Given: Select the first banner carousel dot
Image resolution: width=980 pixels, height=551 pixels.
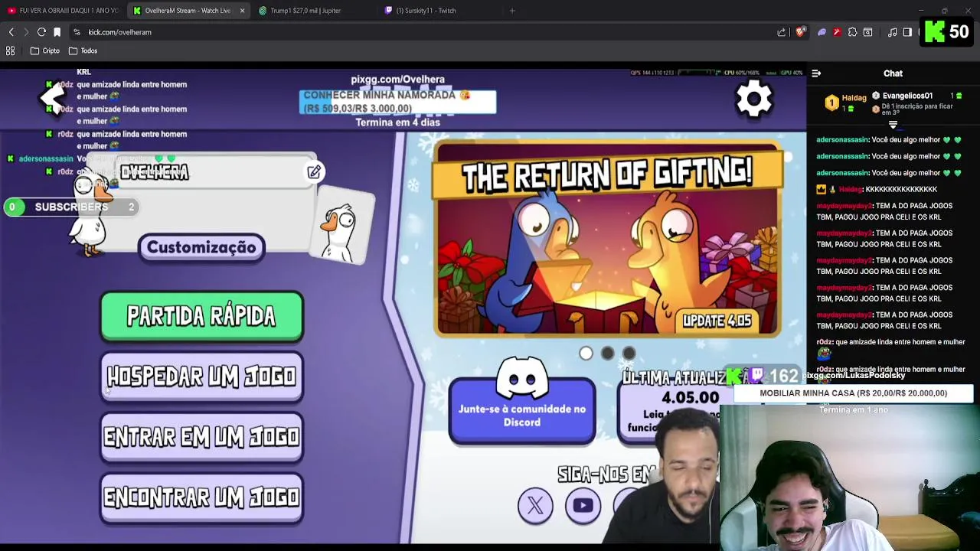Looking at the screenshot, I should coord(586,354).
